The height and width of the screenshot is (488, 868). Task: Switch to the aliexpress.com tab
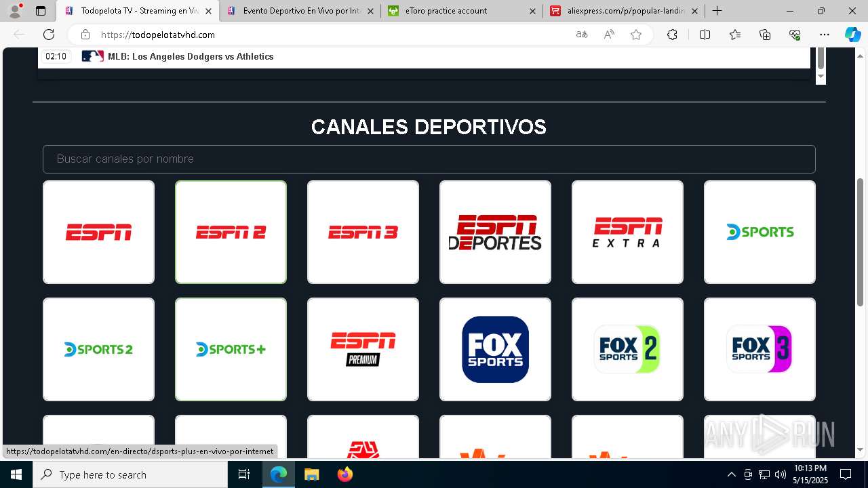click(x=624, y=11)
